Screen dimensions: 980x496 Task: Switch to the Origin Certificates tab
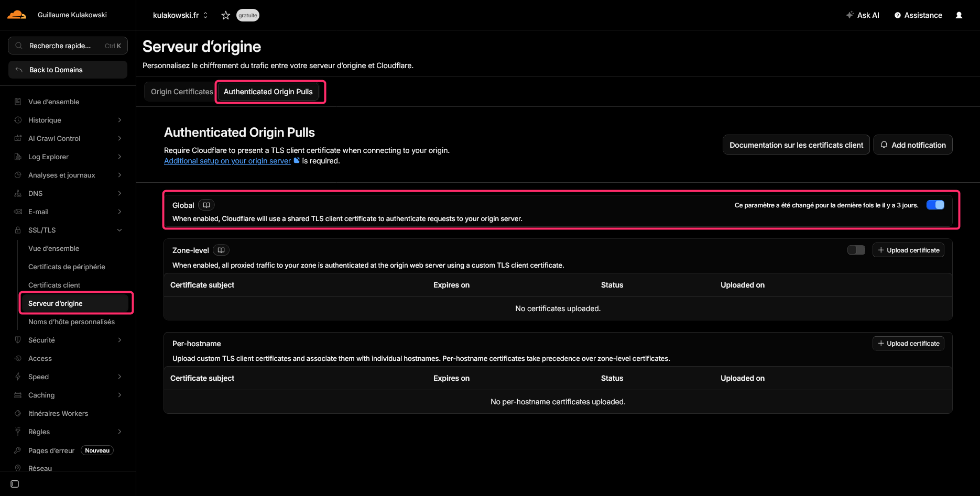click(182, 92)
